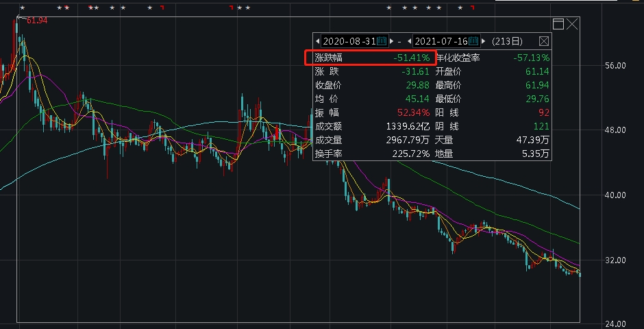
Task: Open the start date calendar picker
Action: (382, 41)
